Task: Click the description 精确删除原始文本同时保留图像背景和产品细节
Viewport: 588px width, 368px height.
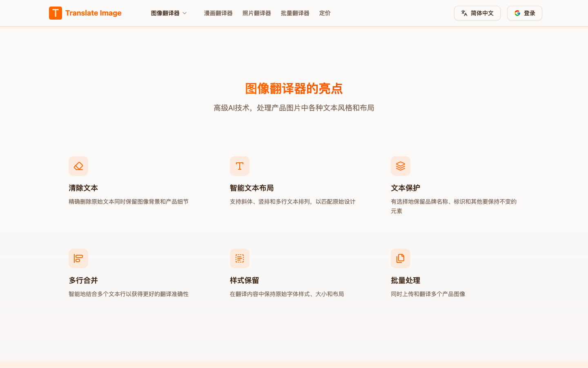Action: pyautogui.click(x=129, y=202)
